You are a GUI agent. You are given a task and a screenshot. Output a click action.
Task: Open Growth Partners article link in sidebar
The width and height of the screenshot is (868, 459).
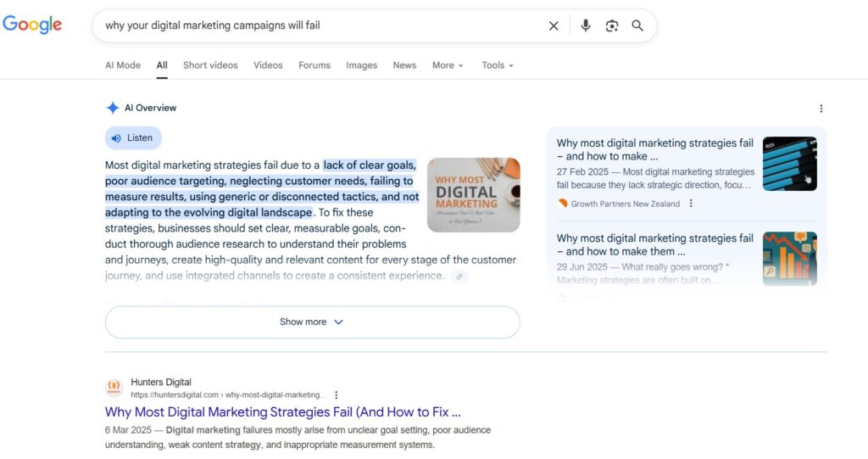(654, 149)
